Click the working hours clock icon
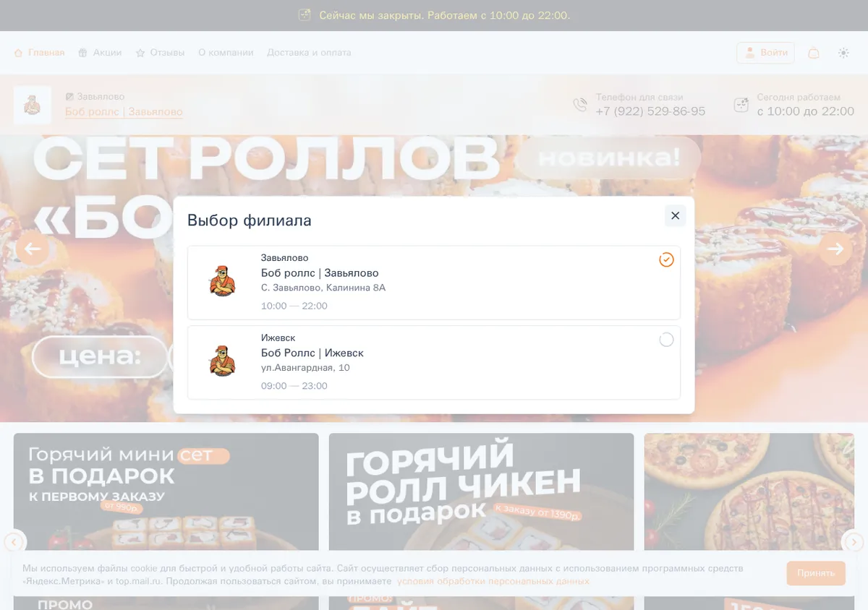The image size is (868, 610). (741, 105)
